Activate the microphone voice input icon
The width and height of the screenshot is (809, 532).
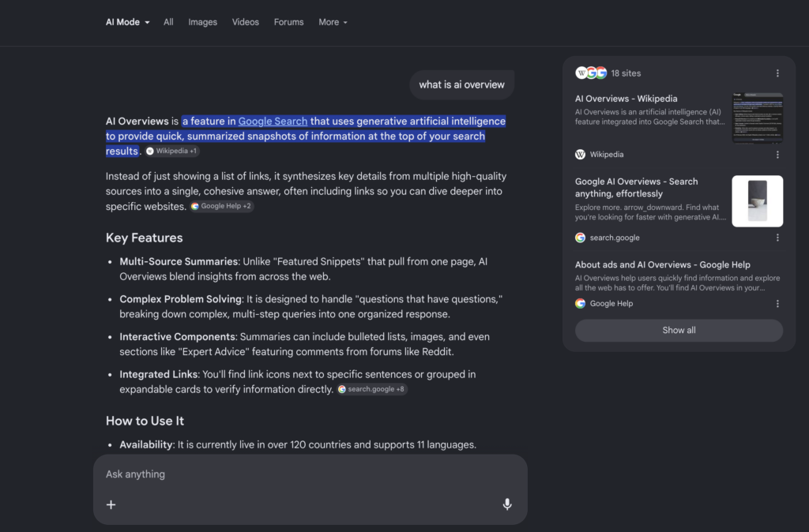click(507, 504)
